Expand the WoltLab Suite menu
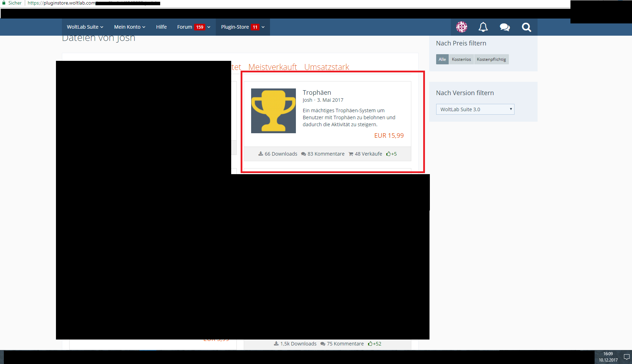Image resolution: width=632 pixels, height=364 pixels. [85, 27]
